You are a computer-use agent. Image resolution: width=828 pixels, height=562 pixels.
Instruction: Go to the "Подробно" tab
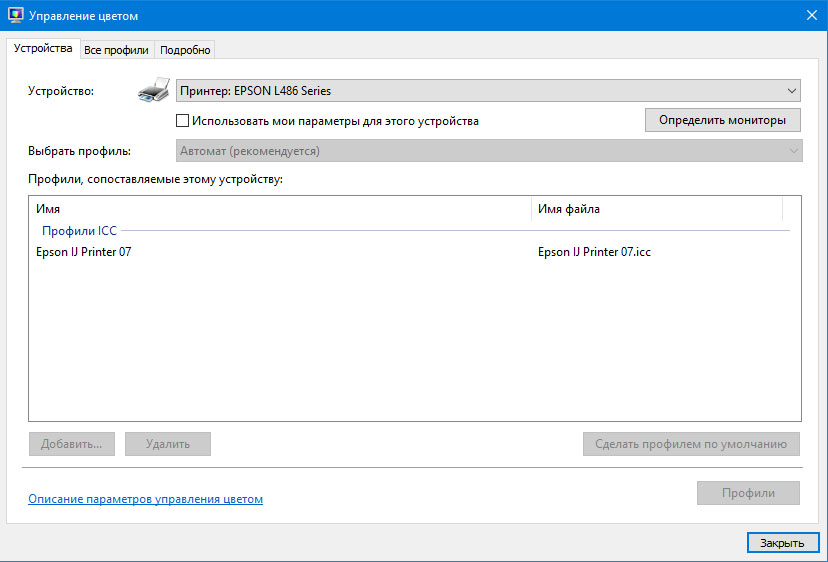coord(185,50)
